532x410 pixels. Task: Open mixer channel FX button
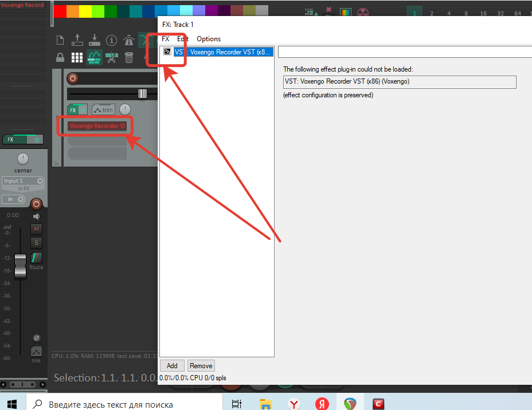click(x=14, y=139)
